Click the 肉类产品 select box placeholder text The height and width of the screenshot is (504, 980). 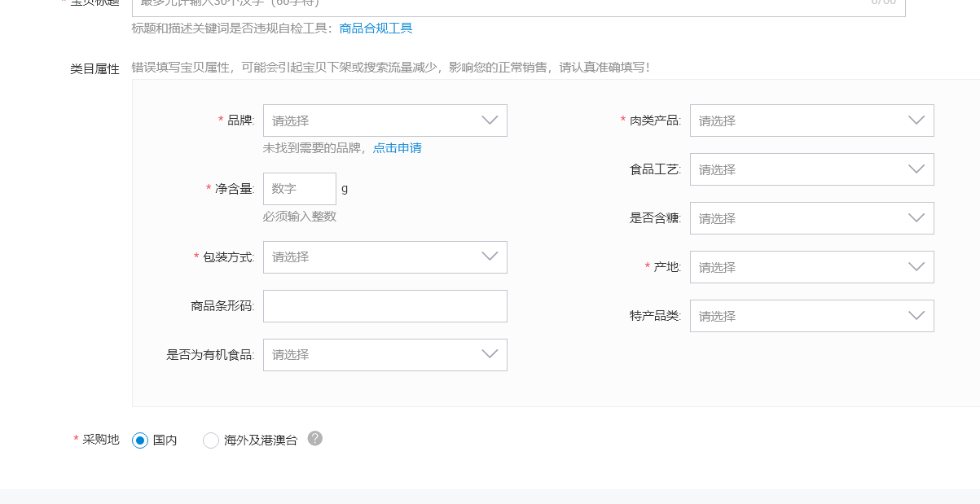(x=718, y=121)
